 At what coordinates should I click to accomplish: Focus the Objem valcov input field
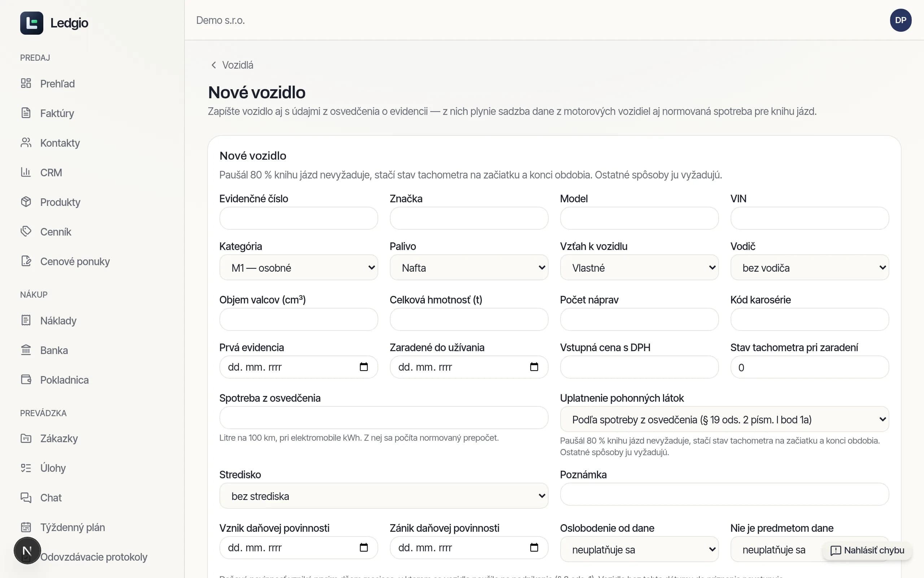click(298, 319)
